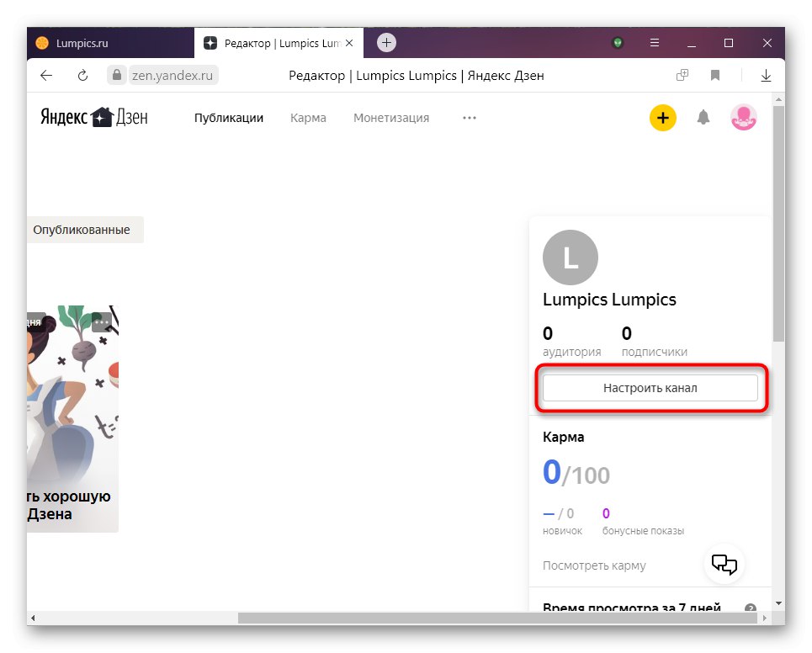812x653 pixels.
Task: Open the Публикации section
Action: (x=227, y=118)
